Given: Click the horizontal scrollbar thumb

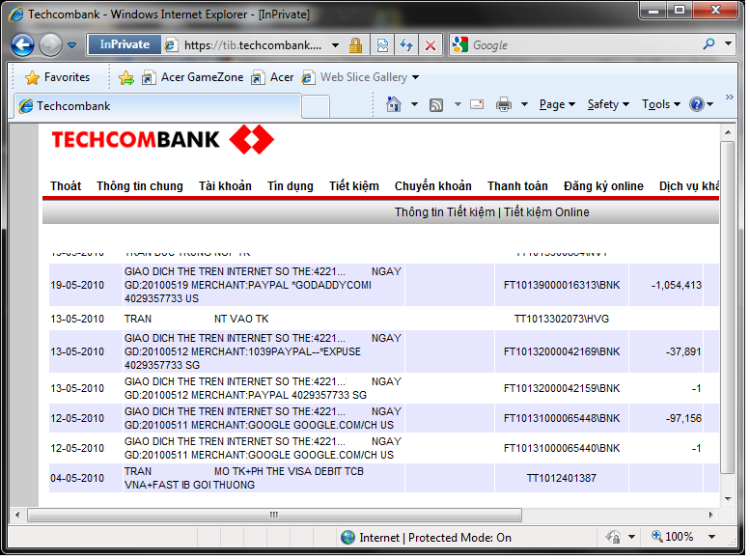Looking at the screenshot, I should click(274, 515).
